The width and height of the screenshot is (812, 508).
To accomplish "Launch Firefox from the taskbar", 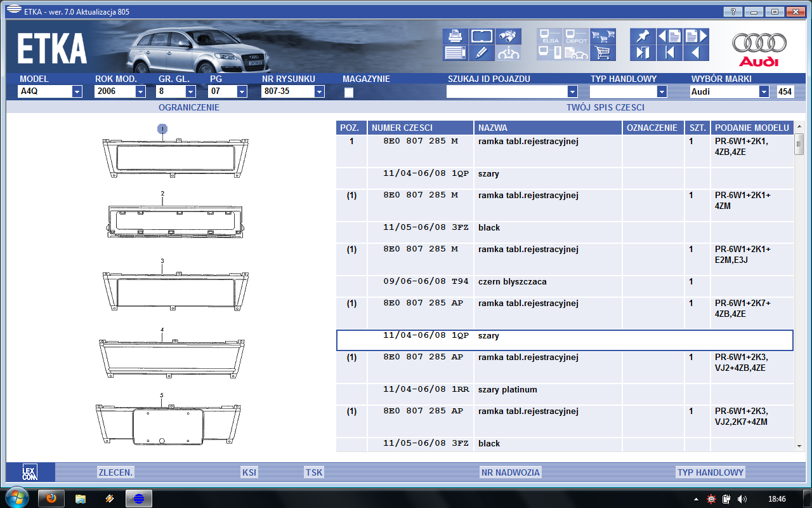I will [51, 498].
